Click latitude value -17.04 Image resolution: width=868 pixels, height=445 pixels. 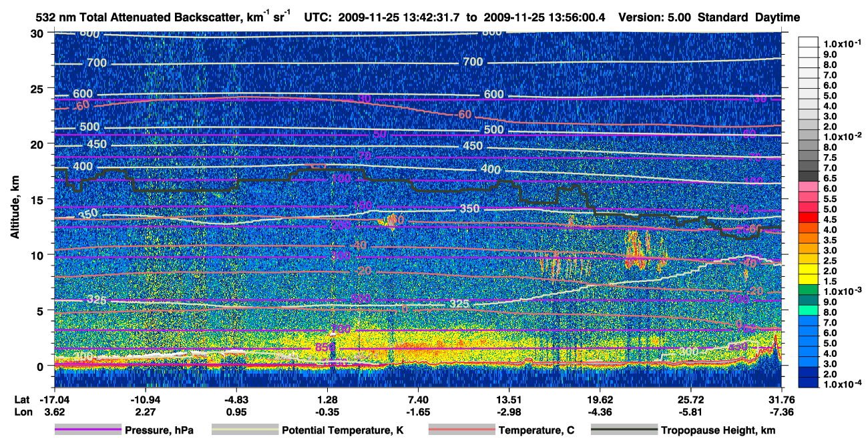click(x=54, y=400)
